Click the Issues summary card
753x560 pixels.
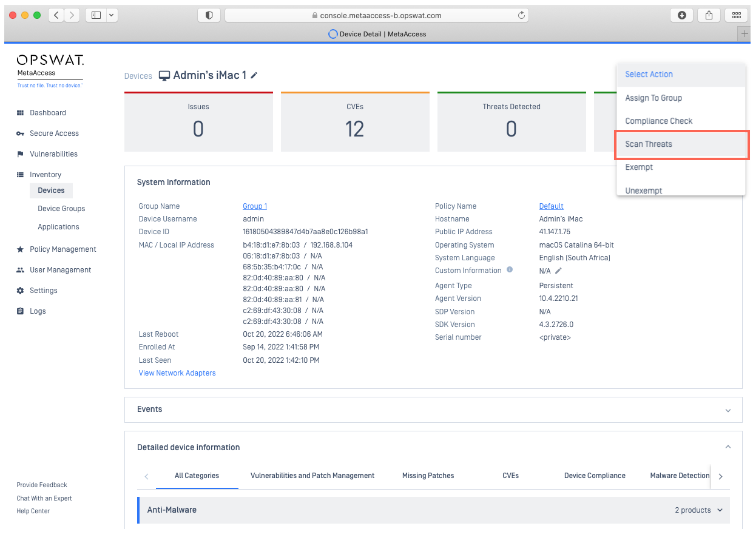point(198,122)
